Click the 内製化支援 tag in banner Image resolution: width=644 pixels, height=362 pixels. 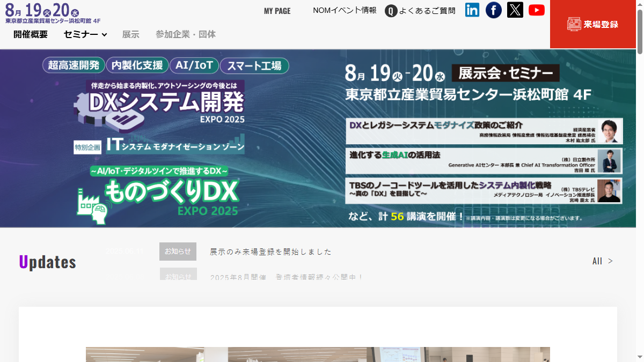pos(137,65)
